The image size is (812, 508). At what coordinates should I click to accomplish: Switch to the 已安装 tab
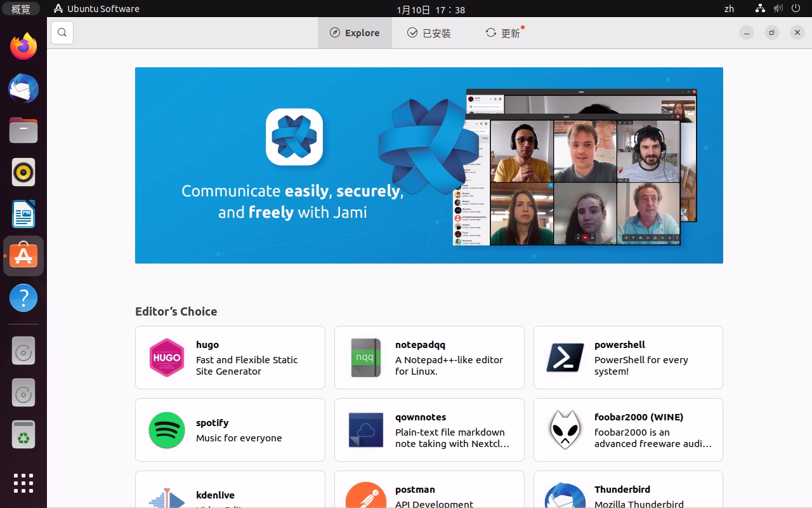(x=429, y=33)
